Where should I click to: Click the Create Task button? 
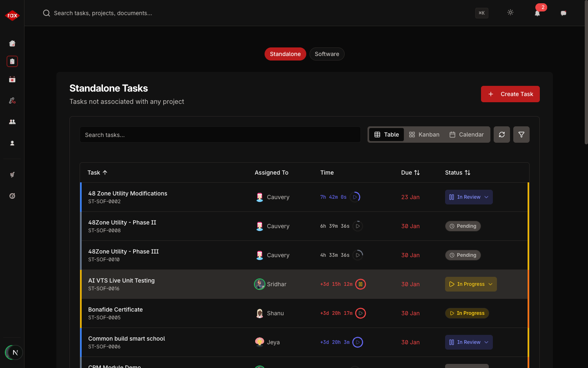tap(510, 94)
